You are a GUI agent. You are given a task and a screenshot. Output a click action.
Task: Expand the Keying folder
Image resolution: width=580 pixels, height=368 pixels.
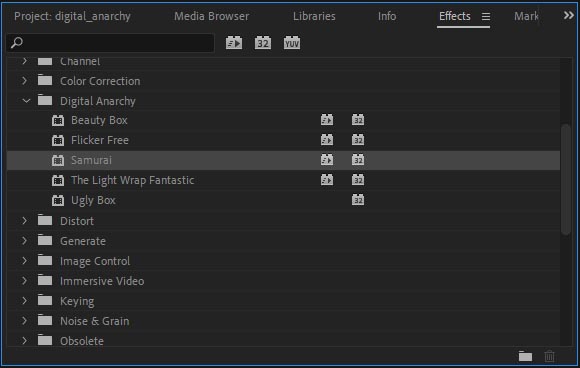pyautogui.click(x=24, y=300)
